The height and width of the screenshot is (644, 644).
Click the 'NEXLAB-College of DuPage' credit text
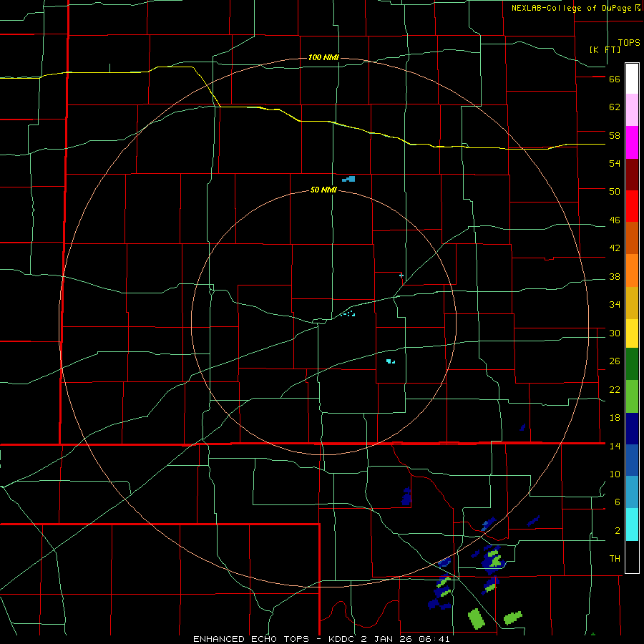click(x=571, y=8)
